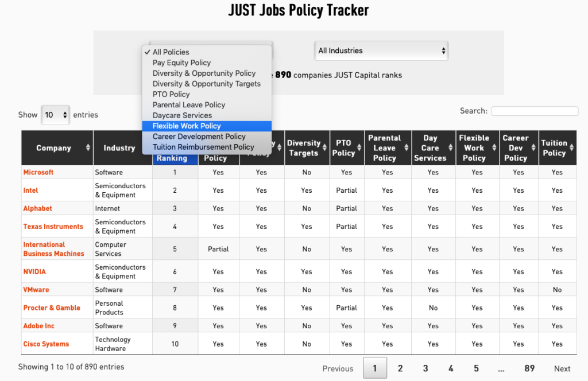The width and height of the screenshot is (588, 381).
Task: Select Pay Equity Policy from dropdown list
Action: point(207,63)
